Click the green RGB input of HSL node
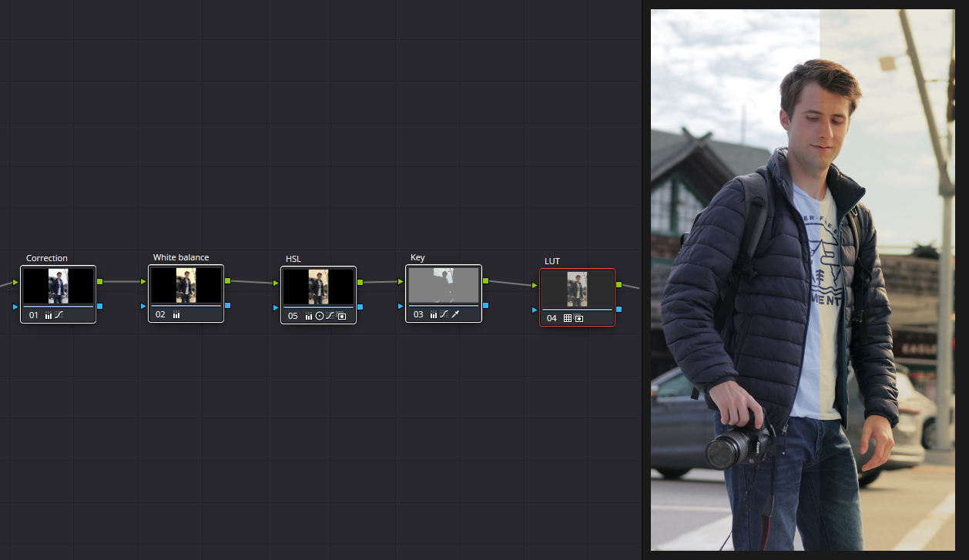 (276, 283)
